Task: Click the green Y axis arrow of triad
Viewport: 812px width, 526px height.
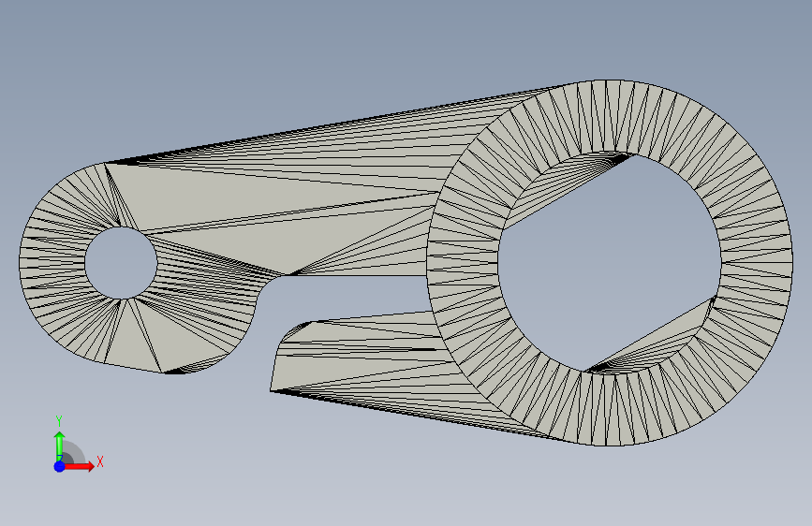Action: (x=60, y=446)
